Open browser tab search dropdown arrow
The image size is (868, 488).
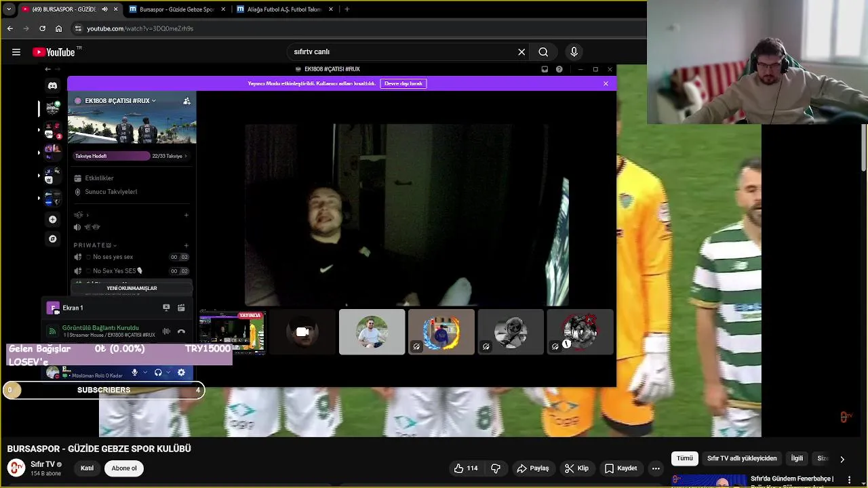point(8,9)
